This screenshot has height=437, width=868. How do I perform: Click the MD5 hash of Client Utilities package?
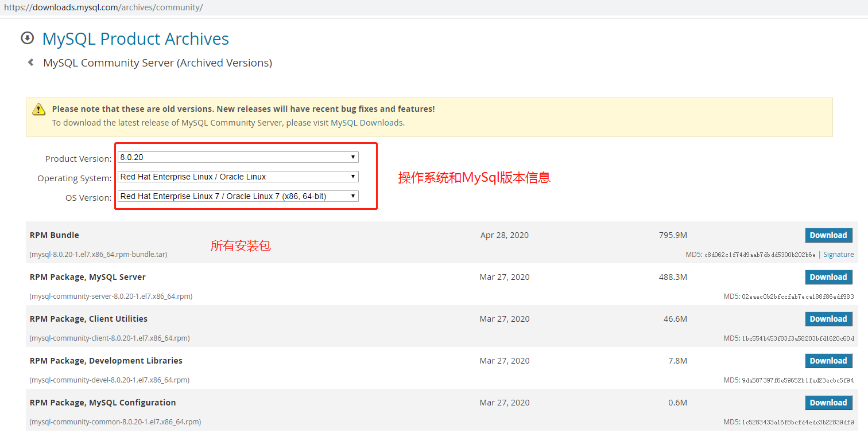pos(798,339)
